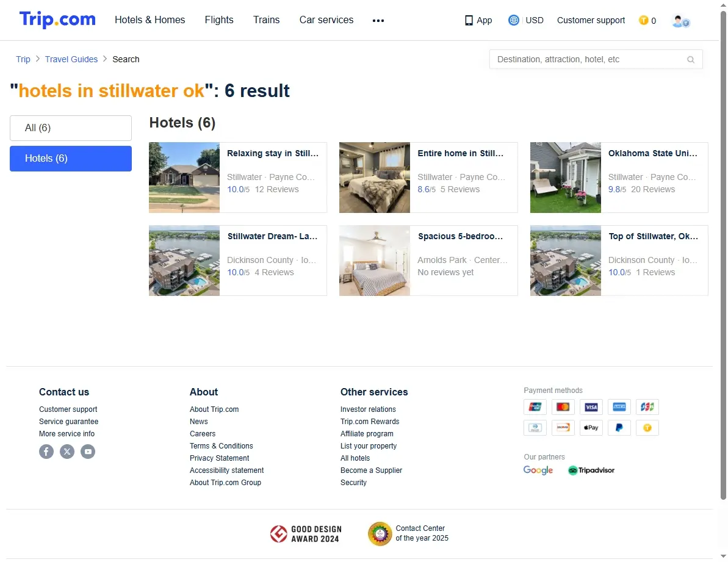728x562 pixels.
Task: Open Spacious 5-bedroo... listing title
Action: 461,236
